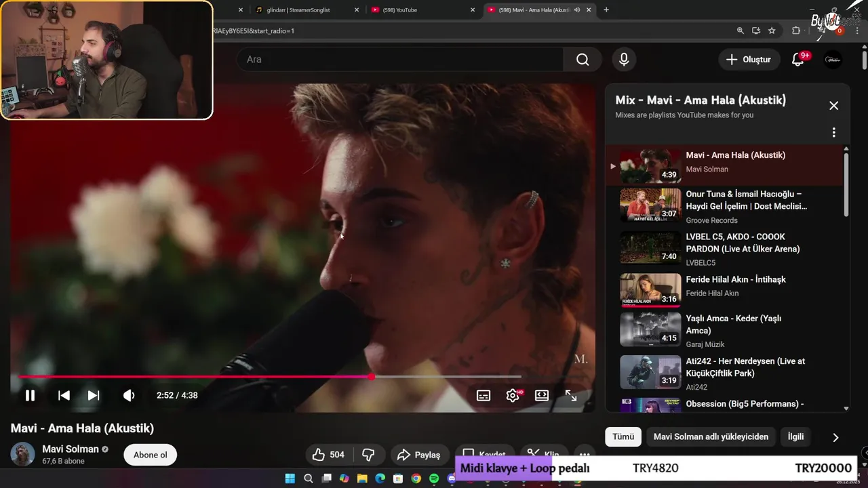The height and width of the screenshot is (488, 868).
Task: Select the Mavi Solman adlı yükleyiciden chip
Action: (711, 437)
